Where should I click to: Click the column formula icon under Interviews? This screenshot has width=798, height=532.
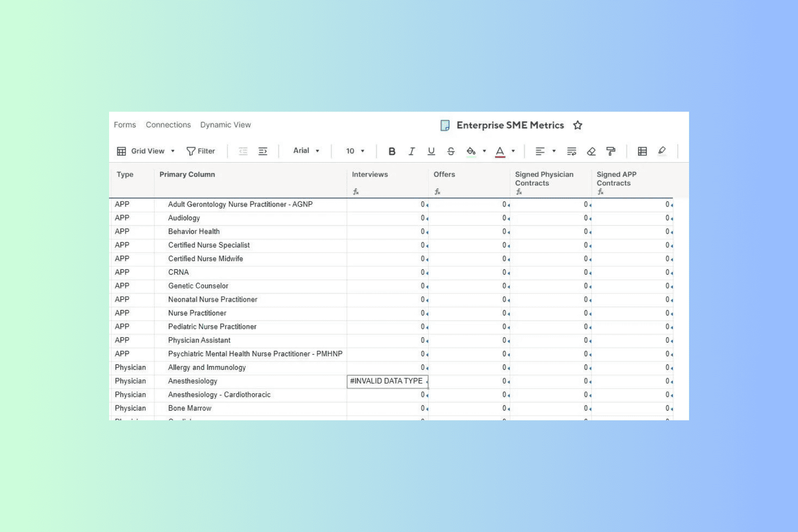(356, 192)
